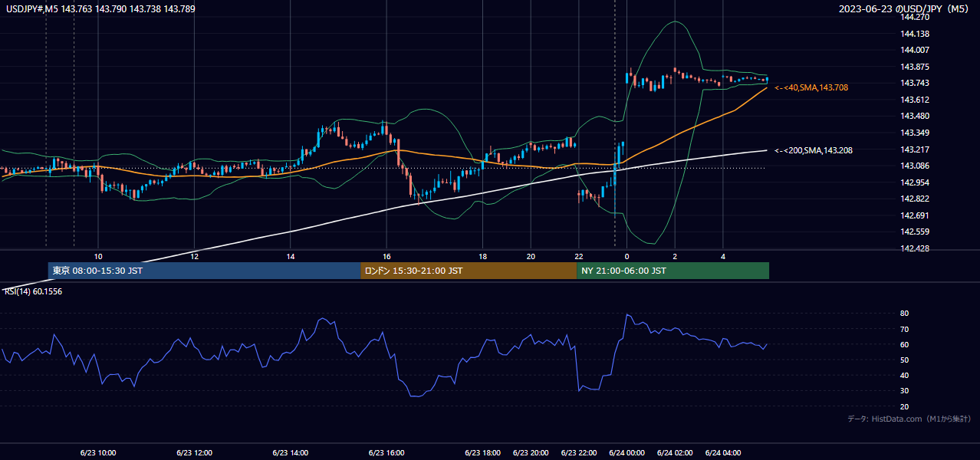
Task: Click the 143.217 price axis label
Action: click(914, 149)
